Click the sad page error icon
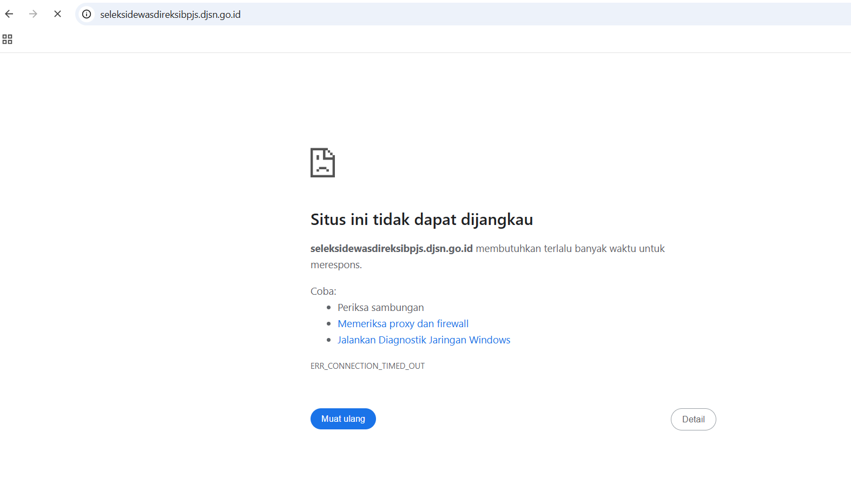 [322, 163]
